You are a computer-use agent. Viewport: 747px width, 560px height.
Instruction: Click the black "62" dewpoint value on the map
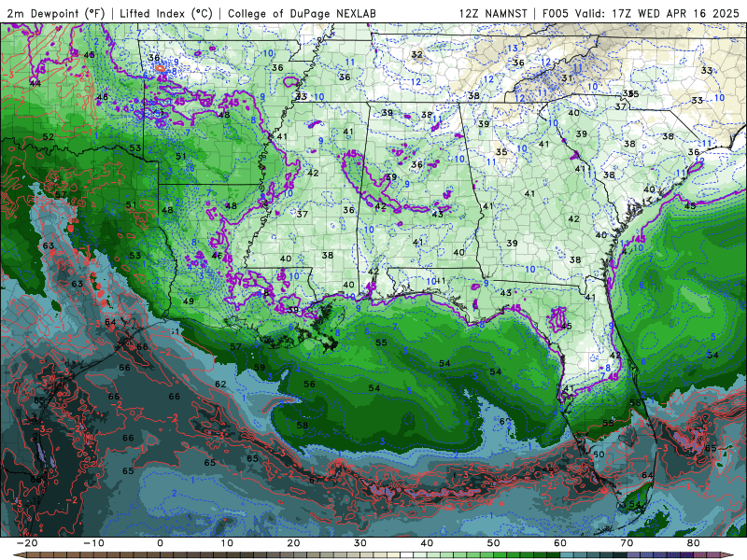coord(220,384)
